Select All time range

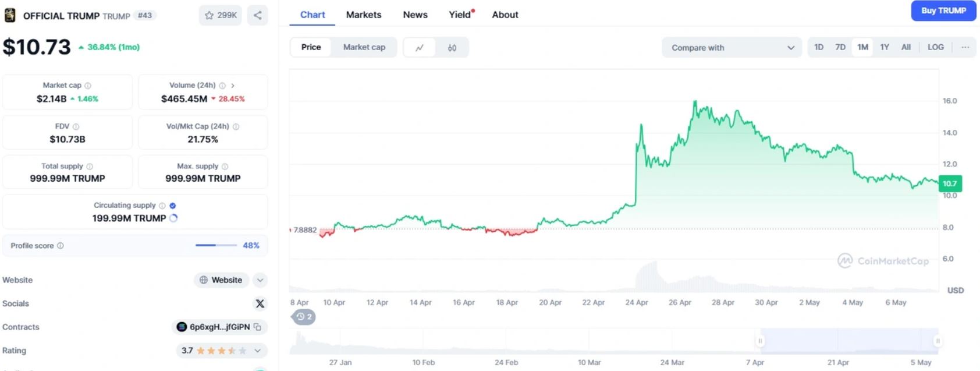[906, 47]
